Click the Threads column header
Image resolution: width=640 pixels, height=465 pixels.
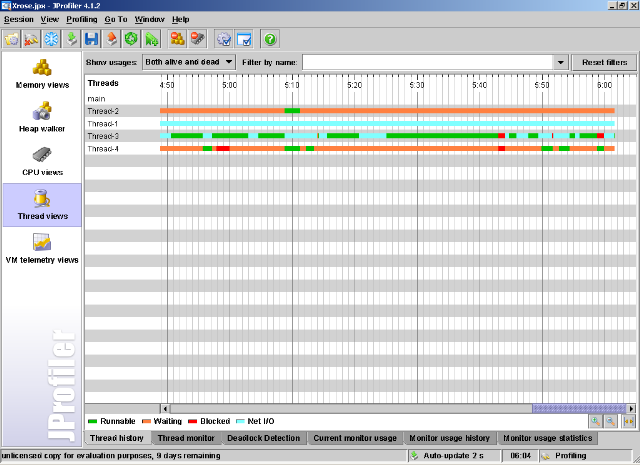[x=103, y=83]
